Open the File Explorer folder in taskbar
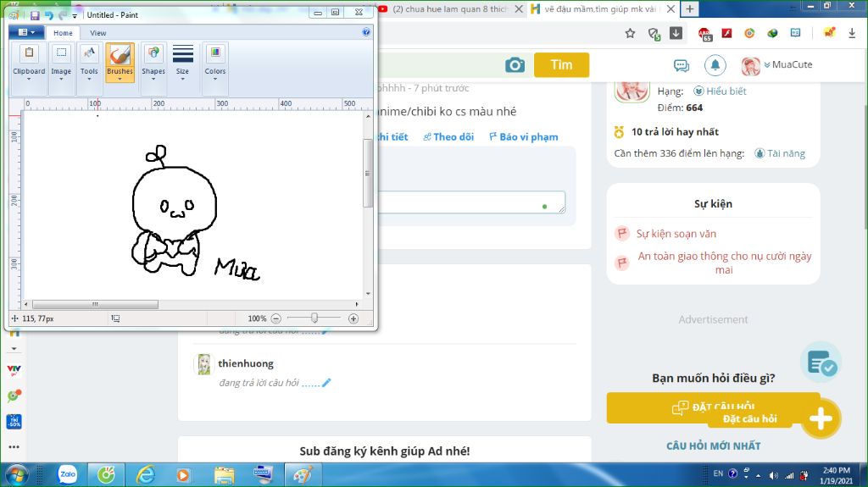The height and width of the screenshot is (487, 868). [224, 475]
